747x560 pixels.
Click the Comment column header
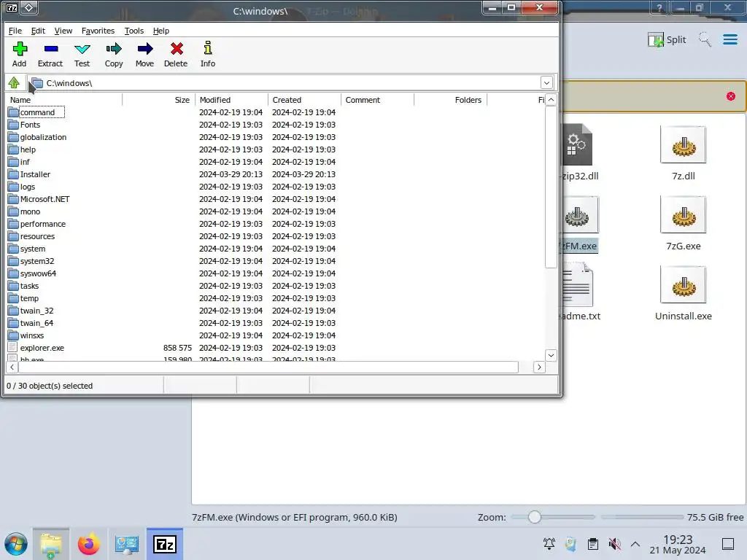377,100
